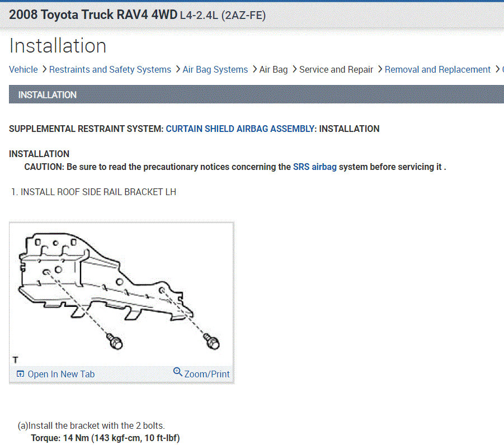504x445 pixels.
Task: Click the chevron after Air Bag breadcrumb
Action: point(294,69)
